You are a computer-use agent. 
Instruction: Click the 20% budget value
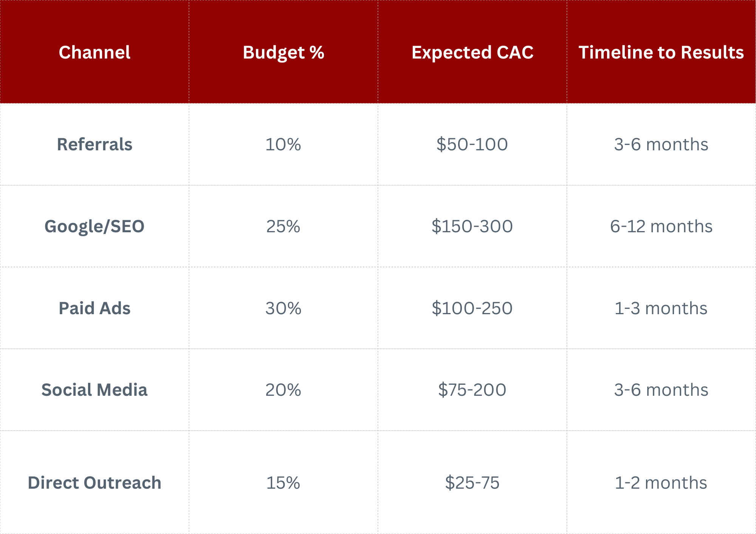click(x=283, y=390)
